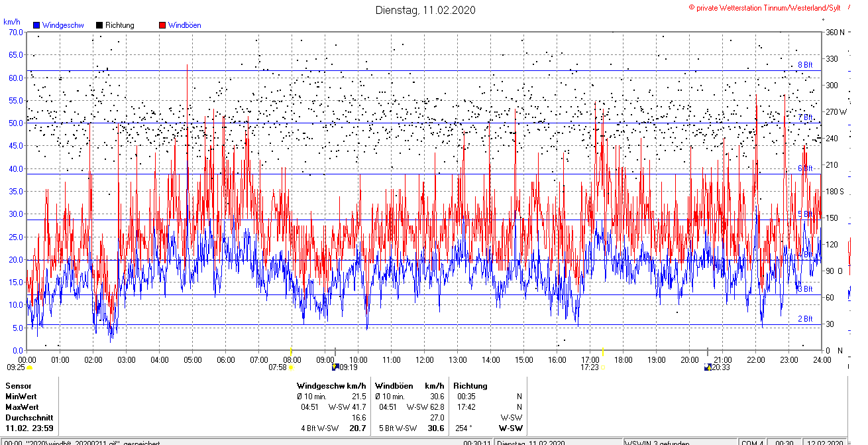Click the Richtung column header in table
This screenshot has height=445, width=868.
[x=470, y=385]
